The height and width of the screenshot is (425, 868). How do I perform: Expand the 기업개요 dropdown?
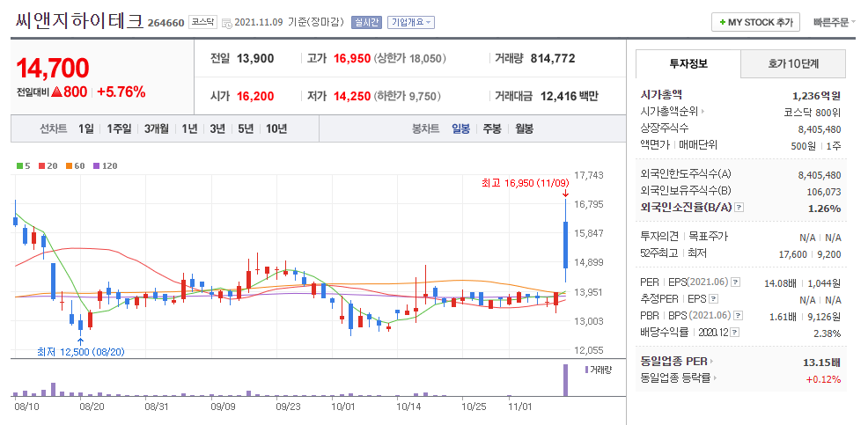[411, 22]
